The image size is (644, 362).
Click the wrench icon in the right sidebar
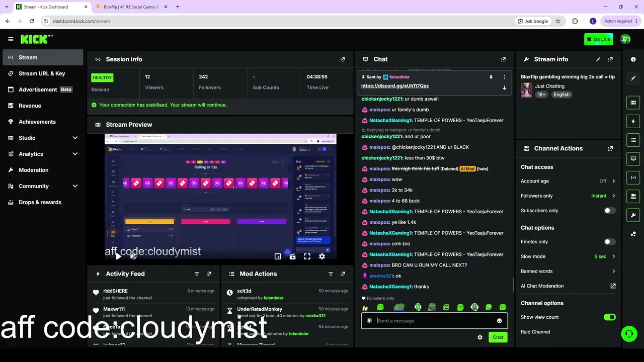633,215
